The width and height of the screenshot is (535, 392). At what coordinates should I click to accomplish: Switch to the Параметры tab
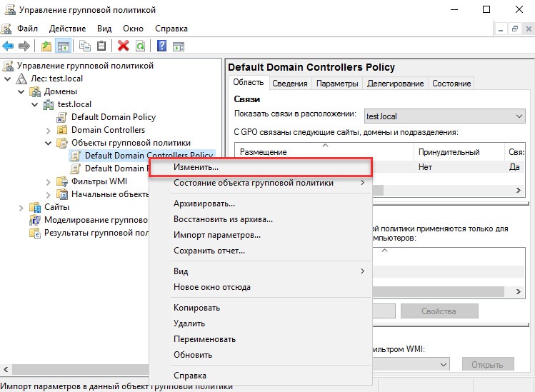(337, 84)
